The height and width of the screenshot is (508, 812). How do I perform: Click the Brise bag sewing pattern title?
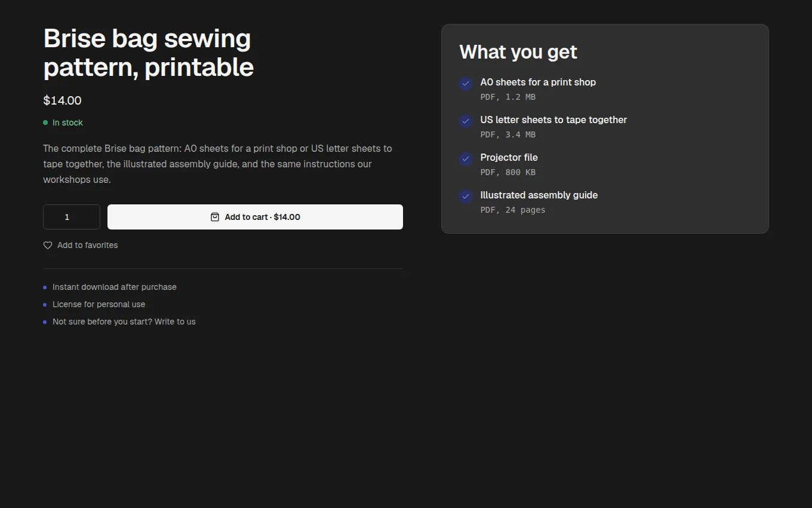click(149, 53)
